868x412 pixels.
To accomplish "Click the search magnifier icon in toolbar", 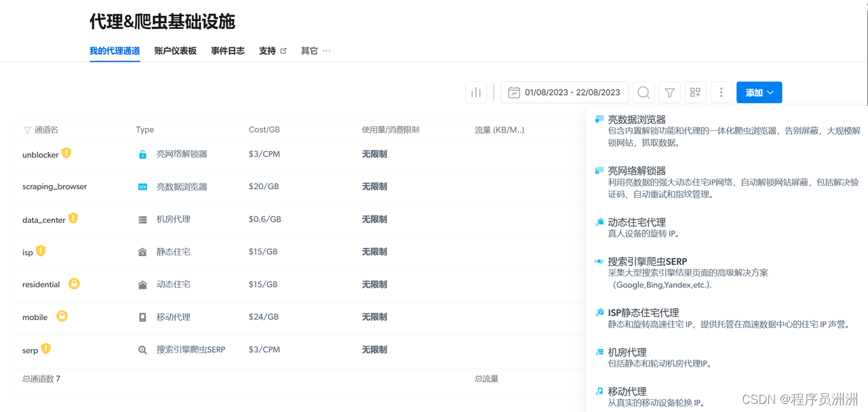I will coord(644,93).
